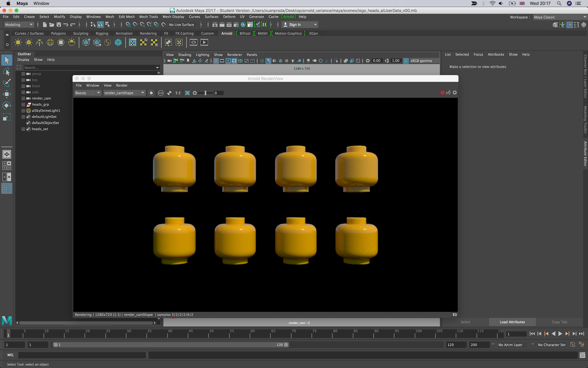Open the render_camShape camera dropdown
Image resolution: width=588 pixels, height=368 pixels.
(124, 93)
